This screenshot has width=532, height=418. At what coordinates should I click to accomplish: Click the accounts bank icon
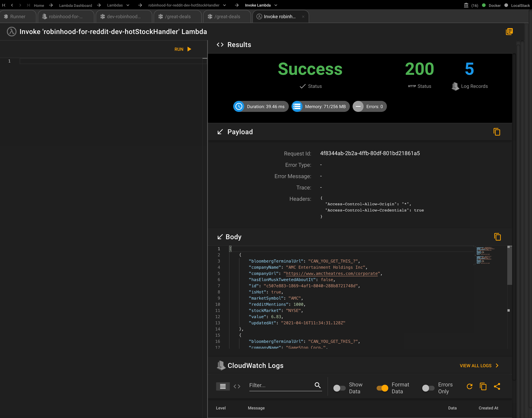coord(466,5)
